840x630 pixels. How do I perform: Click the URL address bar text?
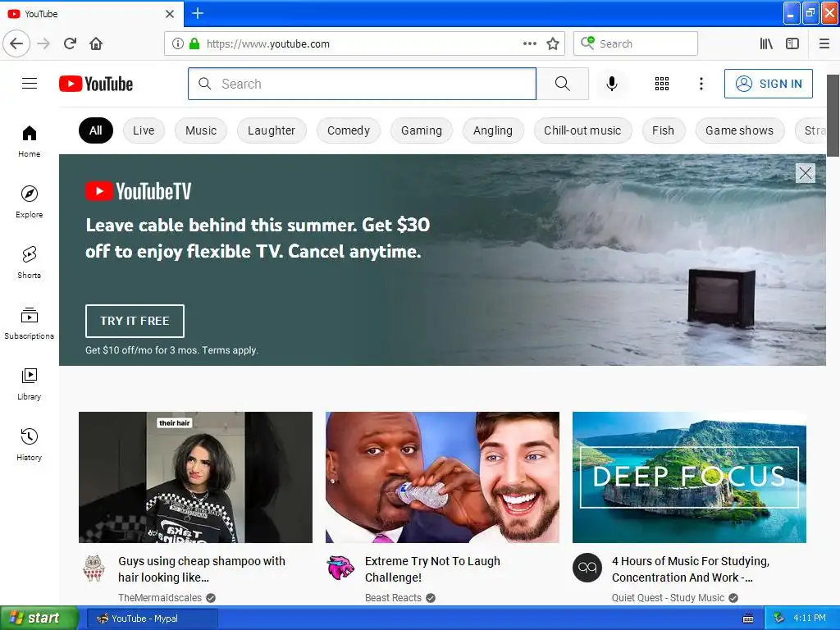pyautogui.click(x=268, y=44)
